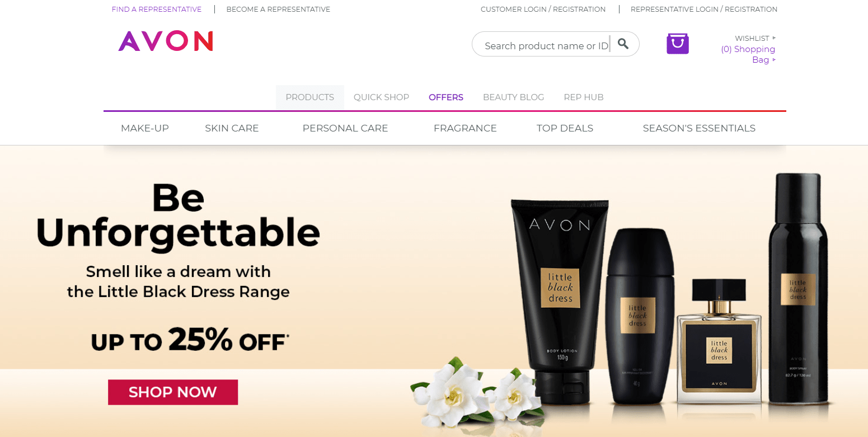Follow the Find a Representative link
The width and height of the screenshot is (868, 437).
click(157, 10)
